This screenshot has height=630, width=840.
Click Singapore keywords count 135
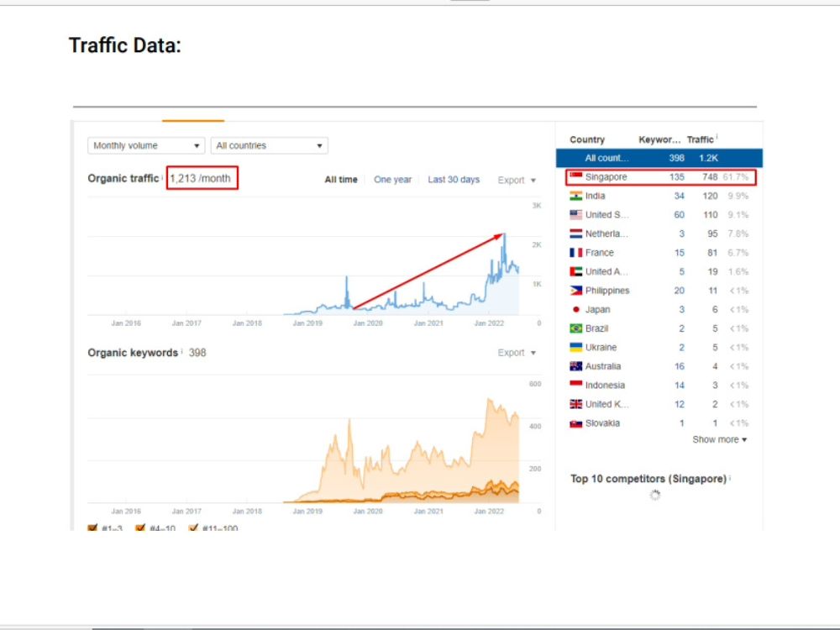(x=676, y=176)
